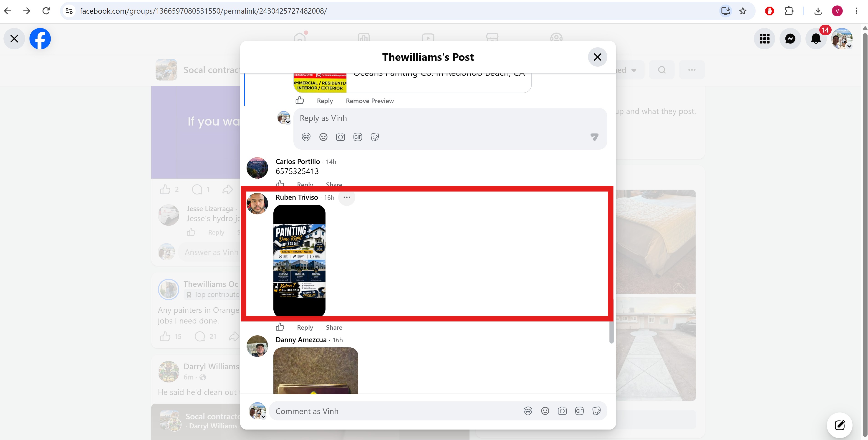Open the Facebook menu grid
The height and width of the screenshot is (440, 868).
[x=765, y=39]
